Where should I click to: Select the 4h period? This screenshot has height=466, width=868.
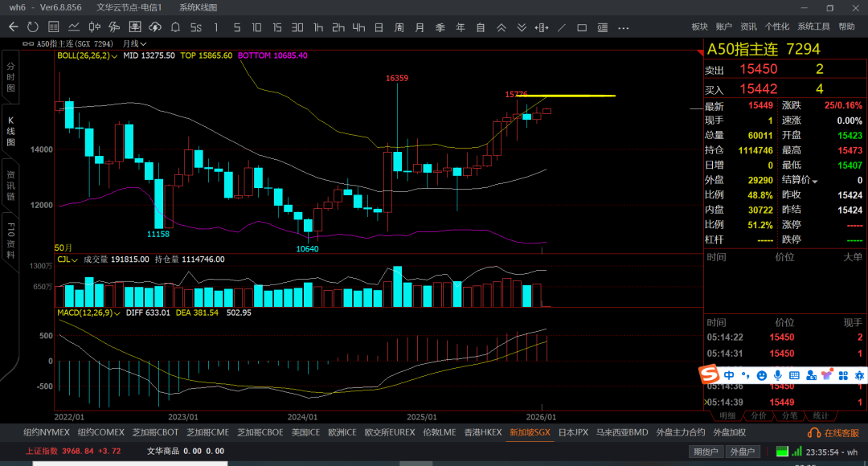(x=358, y=27)
